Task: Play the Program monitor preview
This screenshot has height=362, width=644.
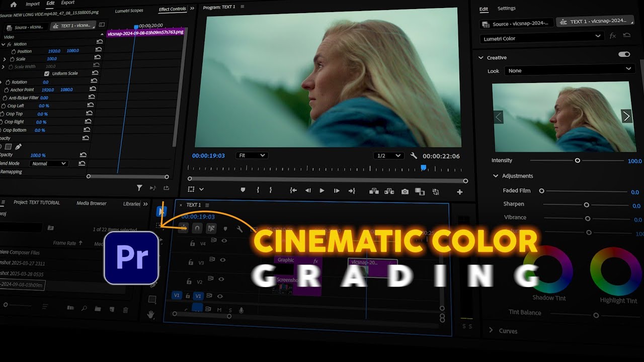Action: tap(322, 191)
